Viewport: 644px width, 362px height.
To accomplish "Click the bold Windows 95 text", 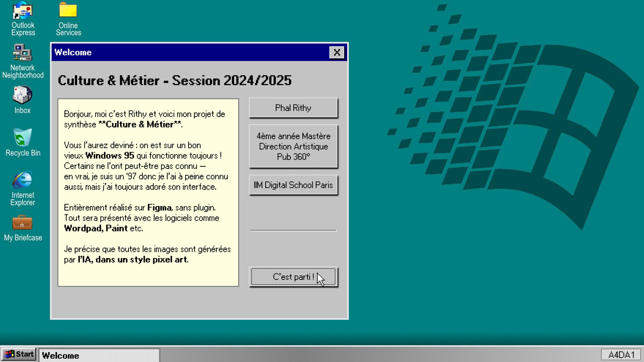I will [110, 156].
